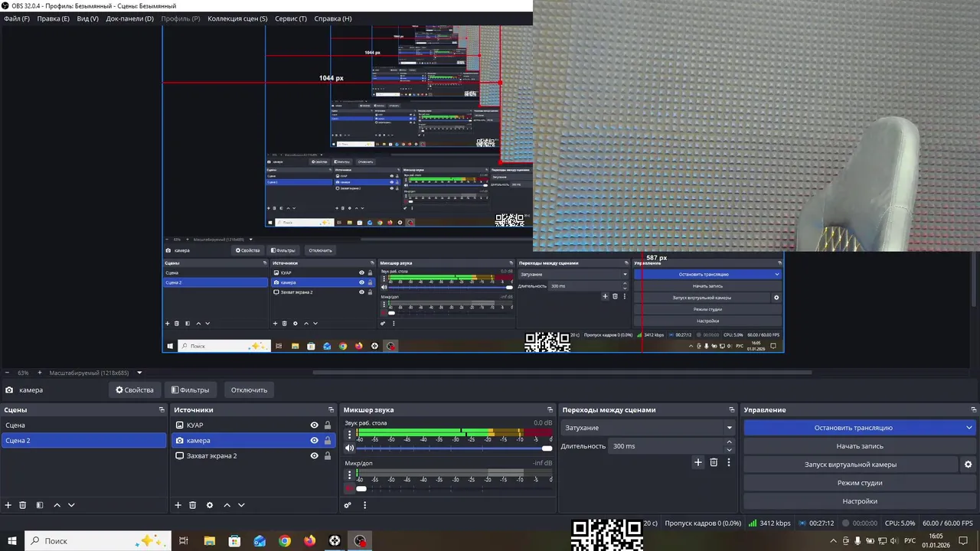This screenshot has height=551, width=980.
Task: Add a source with the Источники plus icon
Action: tap(178, 505)
